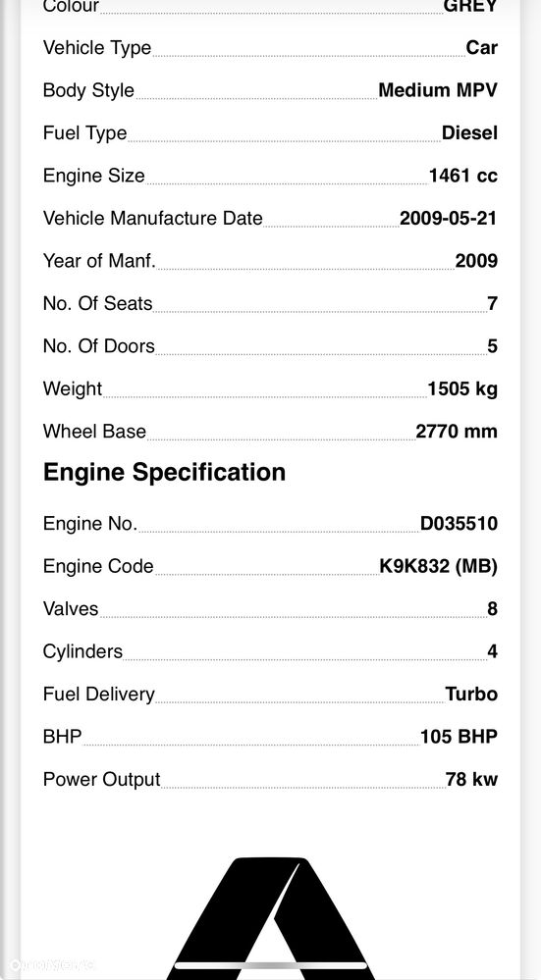The width and height of the screenshot is (541, 980).
Task: Select the Engine Code K9K832 (MB) value
Action: pyautogui.click(x=439, y=566)
